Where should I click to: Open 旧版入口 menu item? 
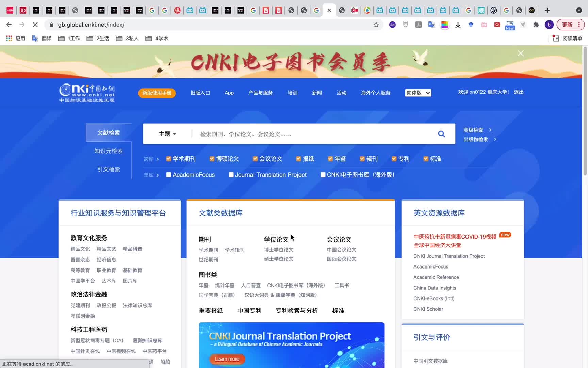tap(200, 93)
